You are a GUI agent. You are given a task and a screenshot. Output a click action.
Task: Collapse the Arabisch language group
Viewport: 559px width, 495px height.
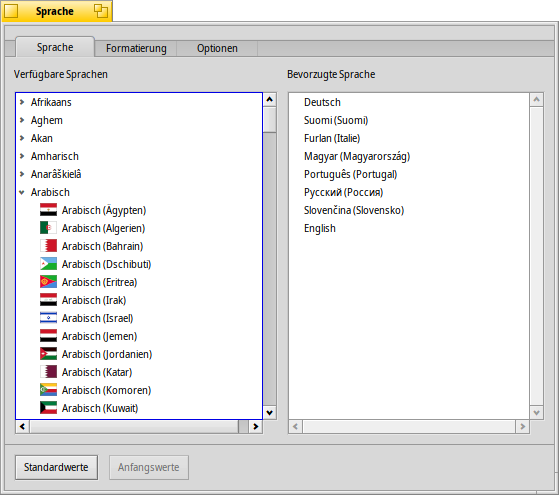pos(22,193)
